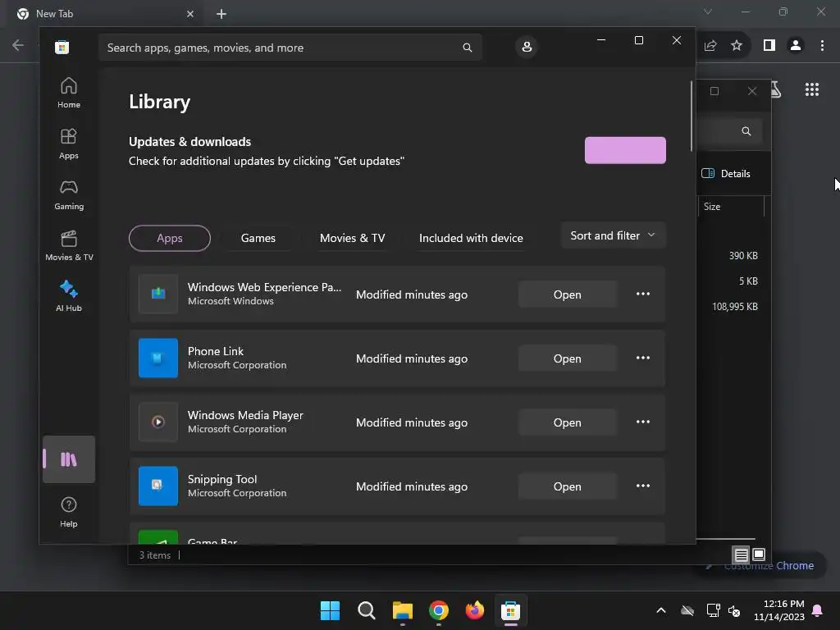Select the Apps library filter tab
840x630 pixels.
click(x=169, y=238)
